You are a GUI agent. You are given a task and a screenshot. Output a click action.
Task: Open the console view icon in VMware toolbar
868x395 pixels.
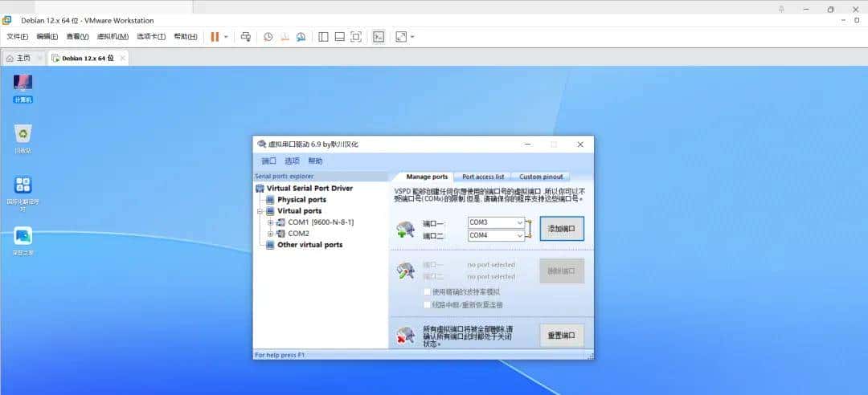pyautogui.click(x=378, y=37)
